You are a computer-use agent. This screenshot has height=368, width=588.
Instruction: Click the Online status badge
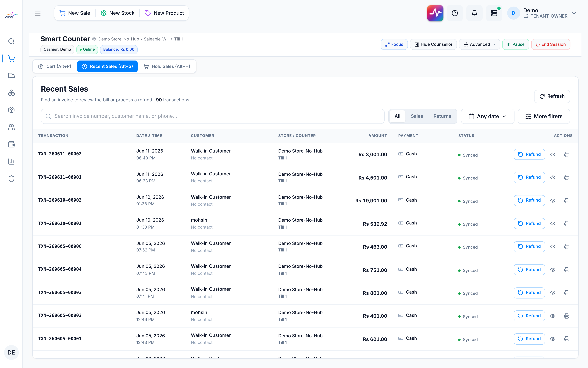pos(87,49)
